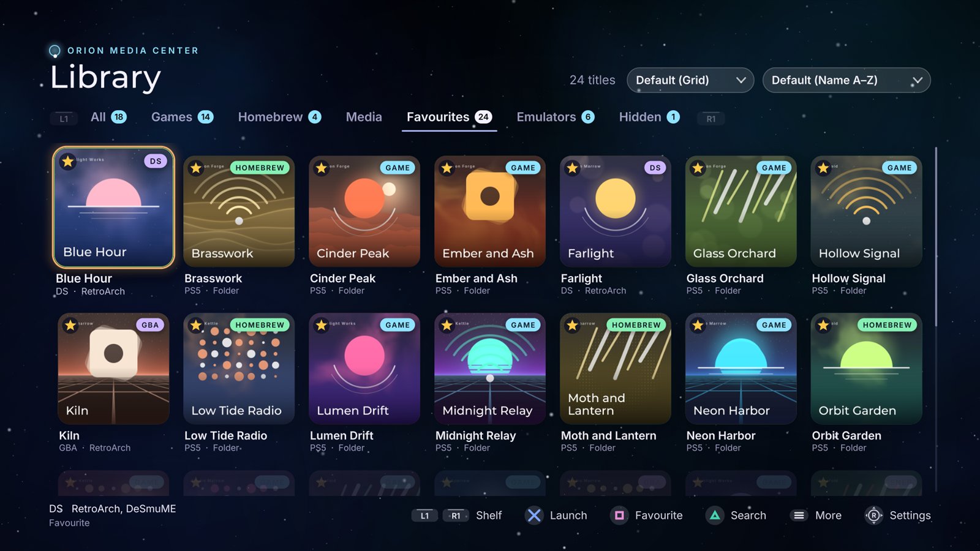Click the Orion Media Center logo icon
980x551 pixels.
[x=55, y=51]
